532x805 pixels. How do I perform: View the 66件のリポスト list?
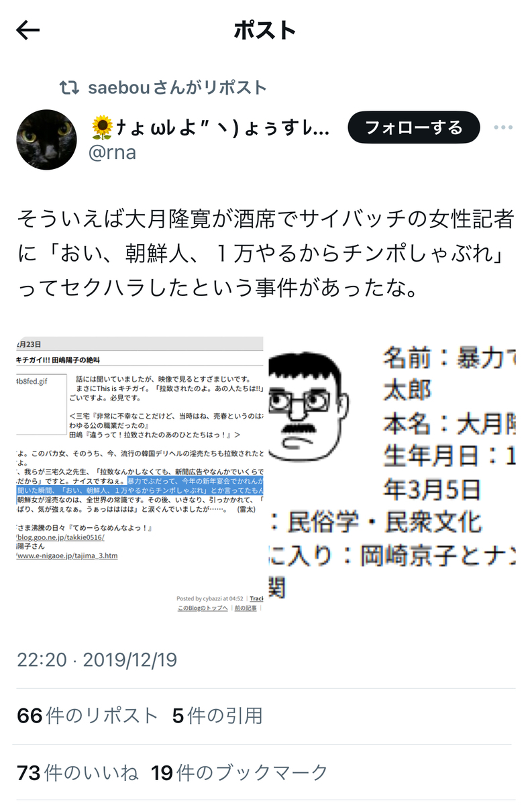(88, 716)
